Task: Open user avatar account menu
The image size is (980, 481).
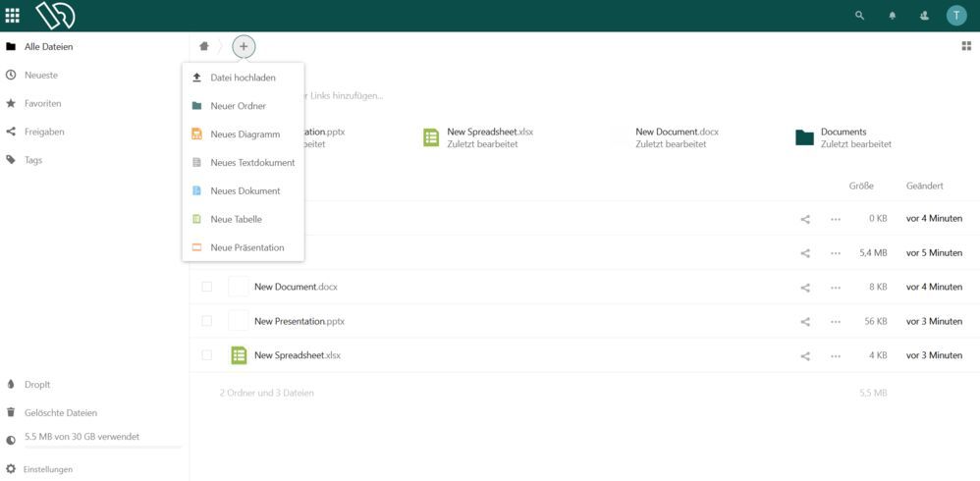Action: coord(956,16)
